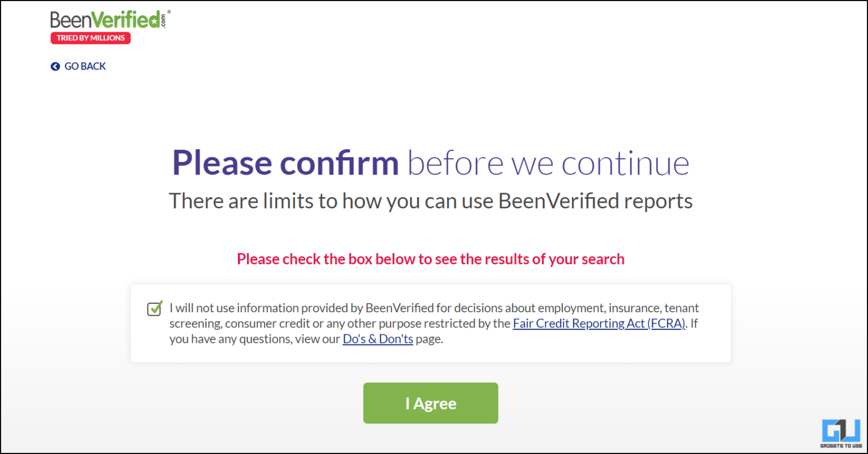Click the red "Please check the box below" notice
This screenshot has width=868, height=454.
coord(431,259)
